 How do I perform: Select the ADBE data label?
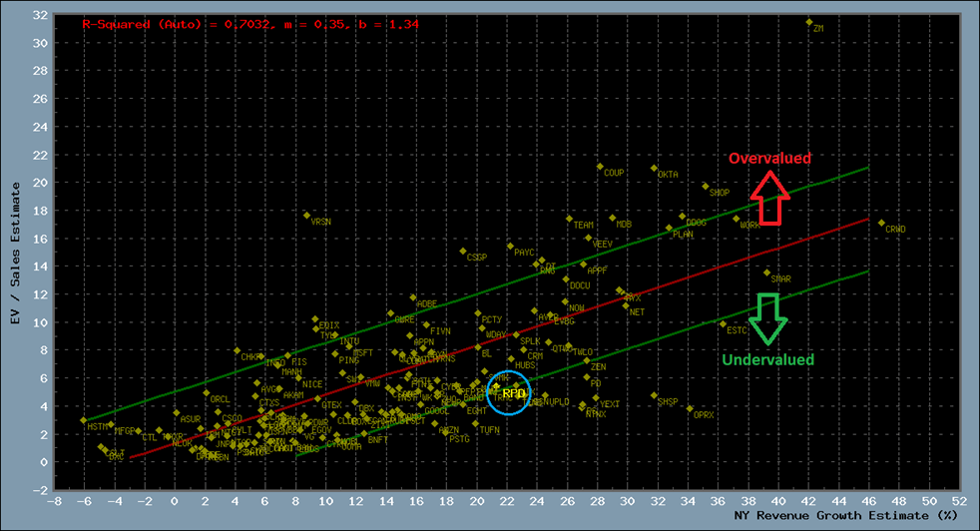[427, 304]
